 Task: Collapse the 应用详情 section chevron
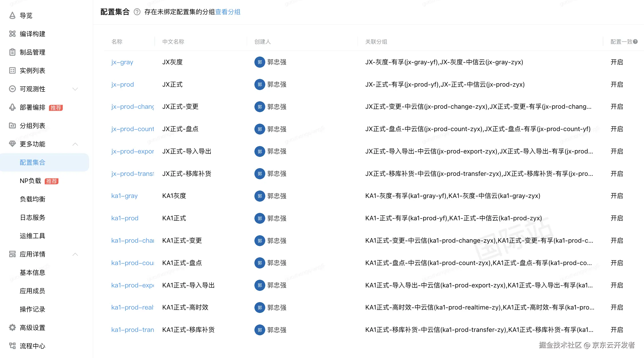coord(75,254)
